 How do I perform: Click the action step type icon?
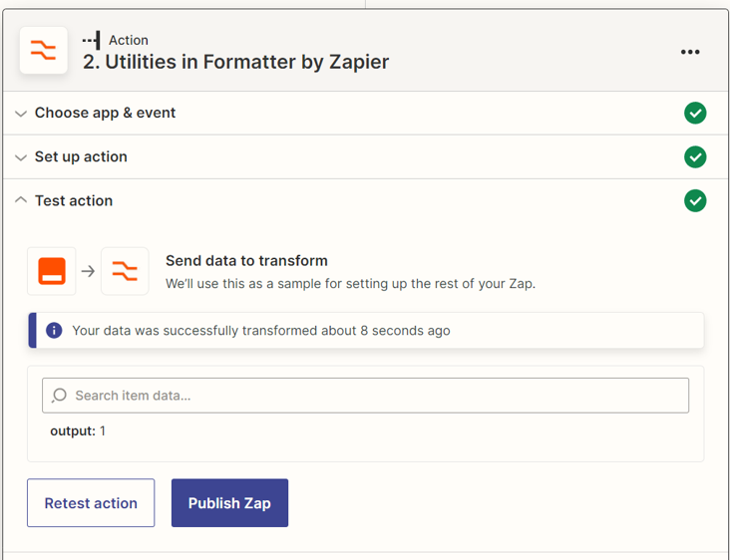92,40
